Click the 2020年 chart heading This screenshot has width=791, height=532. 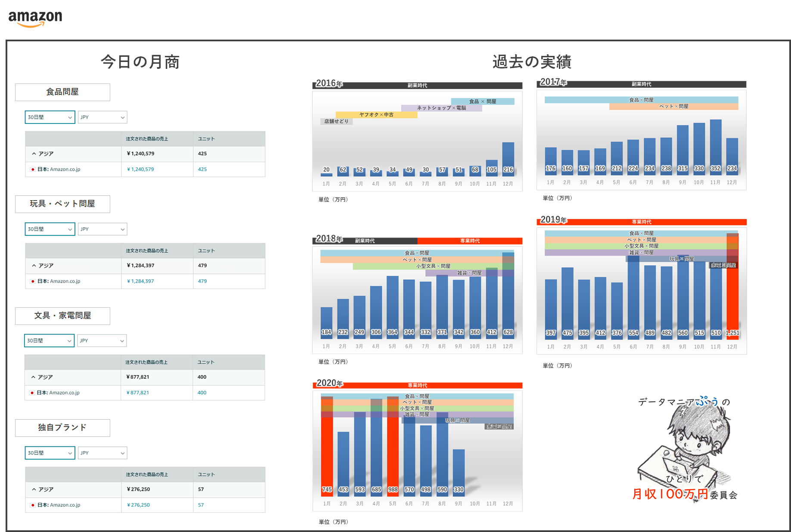[330, 383]
